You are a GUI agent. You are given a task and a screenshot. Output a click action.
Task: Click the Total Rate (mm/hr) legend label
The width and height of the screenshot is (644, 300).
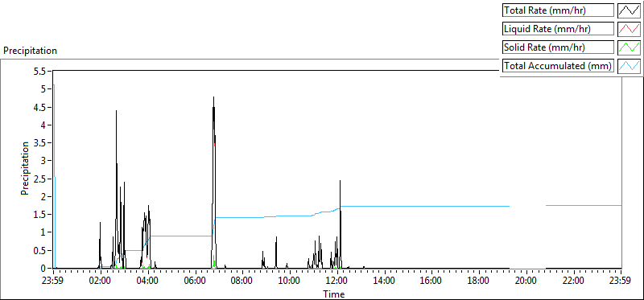coord(558,10)
